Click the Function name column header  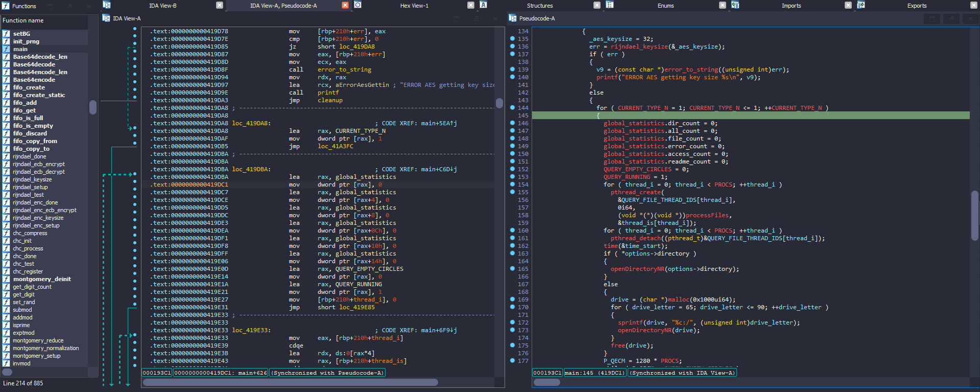point(44,20)
